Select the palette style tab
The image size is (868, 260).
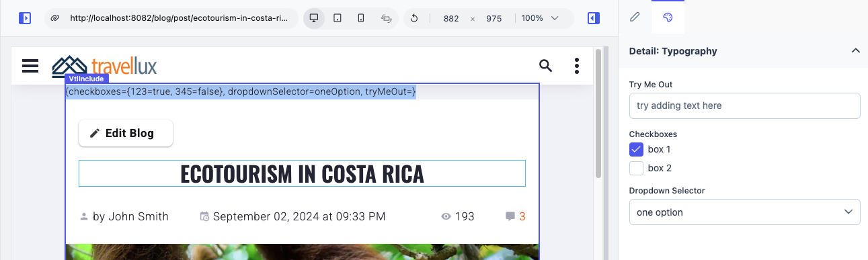668,17
